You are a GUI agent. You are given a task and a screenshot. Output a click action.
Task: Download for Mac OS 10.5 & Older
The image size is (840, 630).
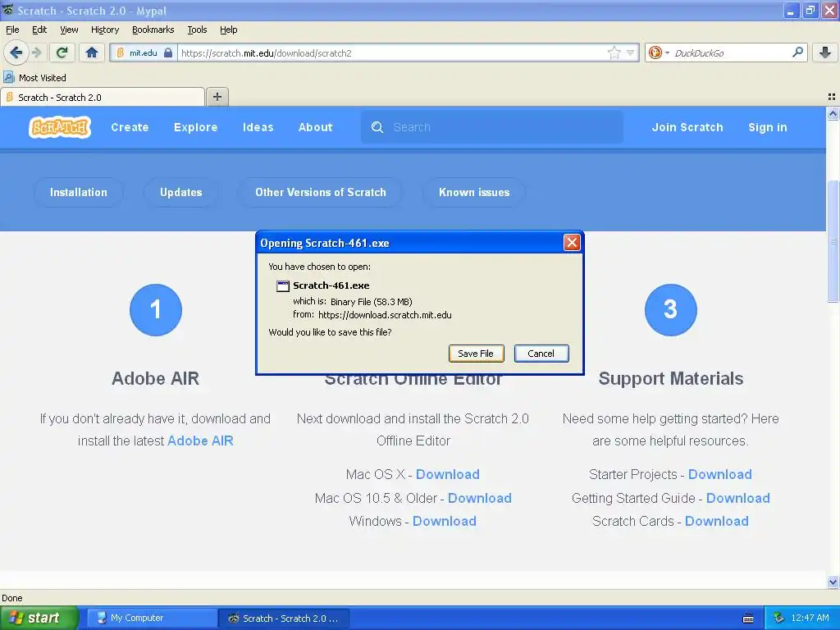479,498
